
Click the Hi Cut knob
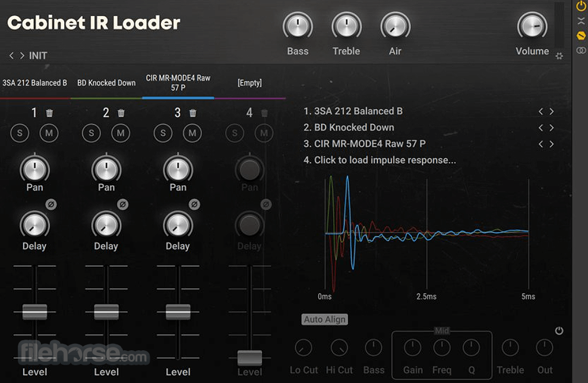pos(339,348)
